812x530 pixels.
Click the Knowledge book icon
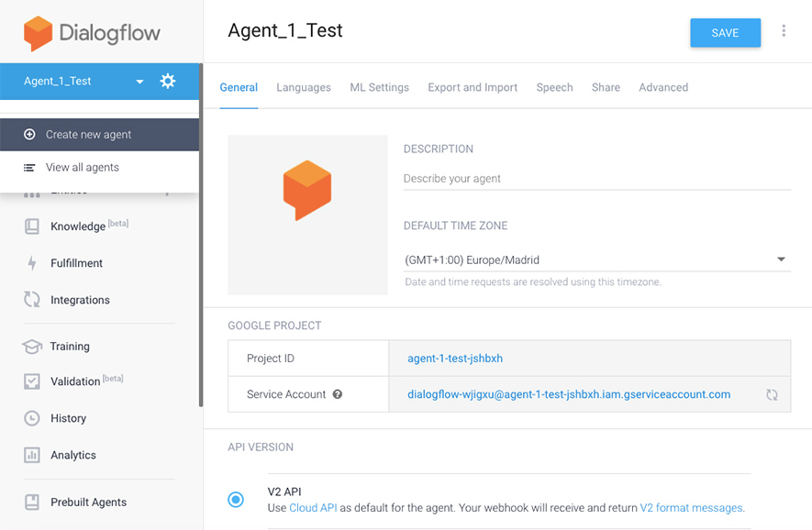tap(31, 226)
